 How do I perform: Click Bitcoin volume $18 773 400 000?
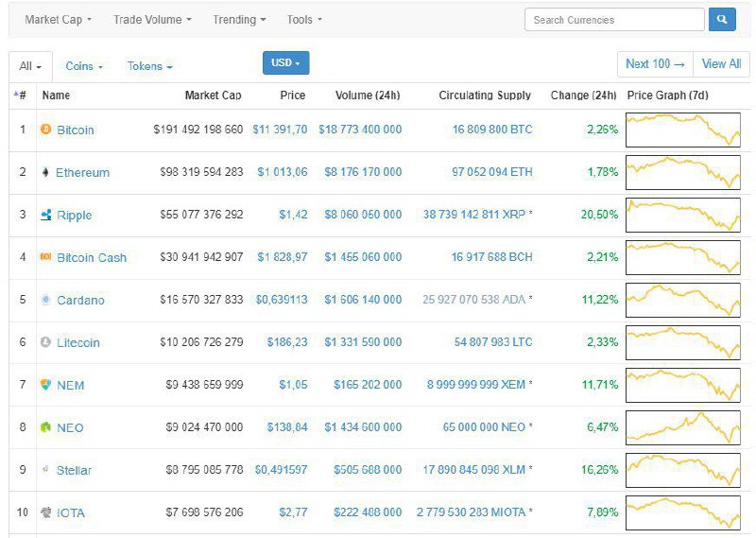360,130
